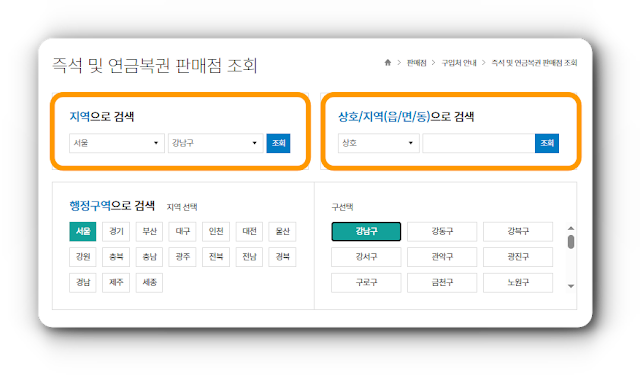The image size is (640, 375).
Task: Click 조회 button in 지역으로 검색
Action: coord(278,143)
